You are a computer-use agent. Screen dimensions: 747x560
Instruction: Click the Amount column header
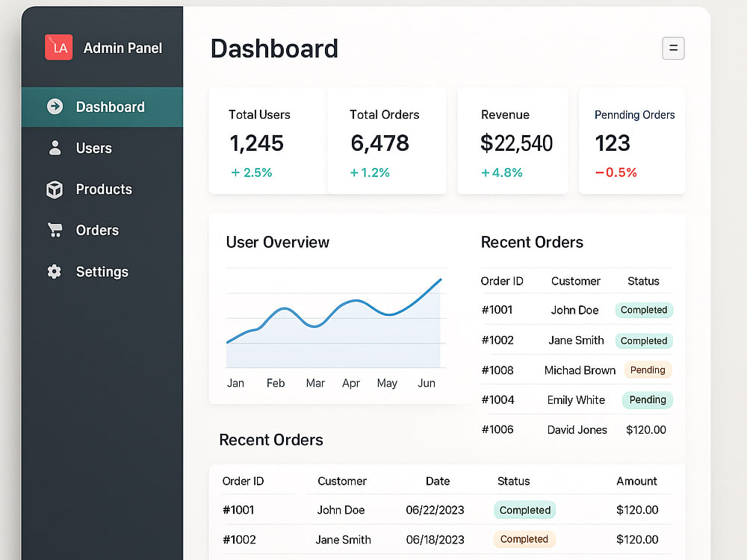[x=636, y=481]
